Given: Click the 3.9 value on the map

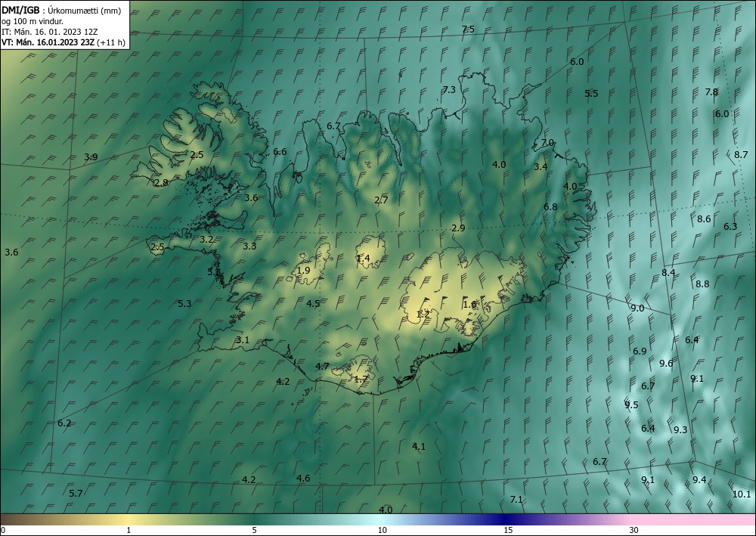Looking at the screenshot, I should tap(91, 156).
